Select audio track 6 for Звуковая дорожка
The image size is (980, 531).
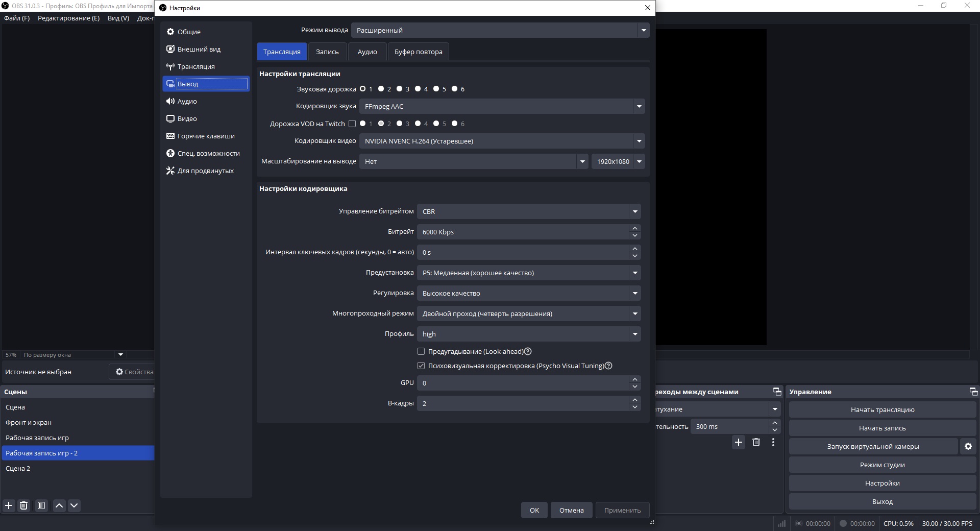point(454,89)
